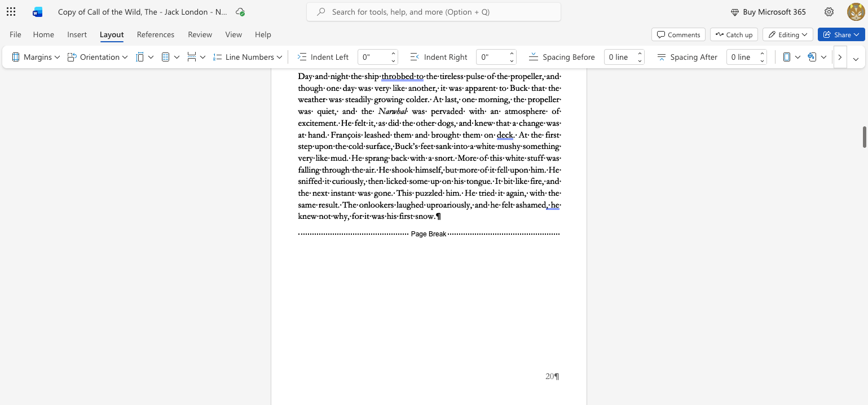Click the Catch up button
The width and height of the screenshot is (868, 405).
(x=734, y=34)
